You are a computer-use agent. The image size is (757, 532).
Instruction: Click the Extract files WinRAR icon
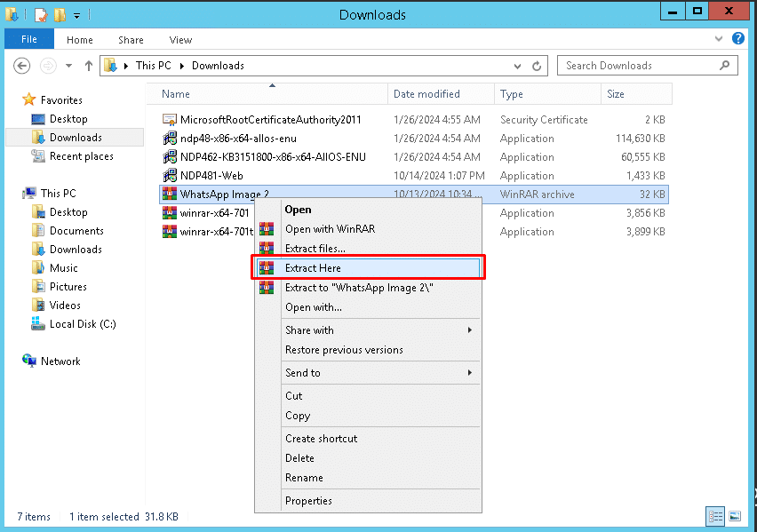click(x=267, y=248)
